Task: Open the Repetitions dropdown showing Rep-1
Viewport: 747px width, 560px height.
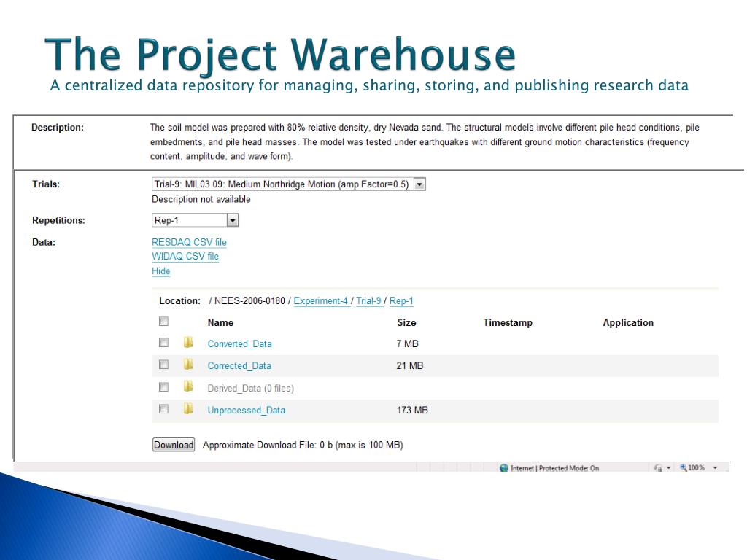Action: tap(195, 220)
